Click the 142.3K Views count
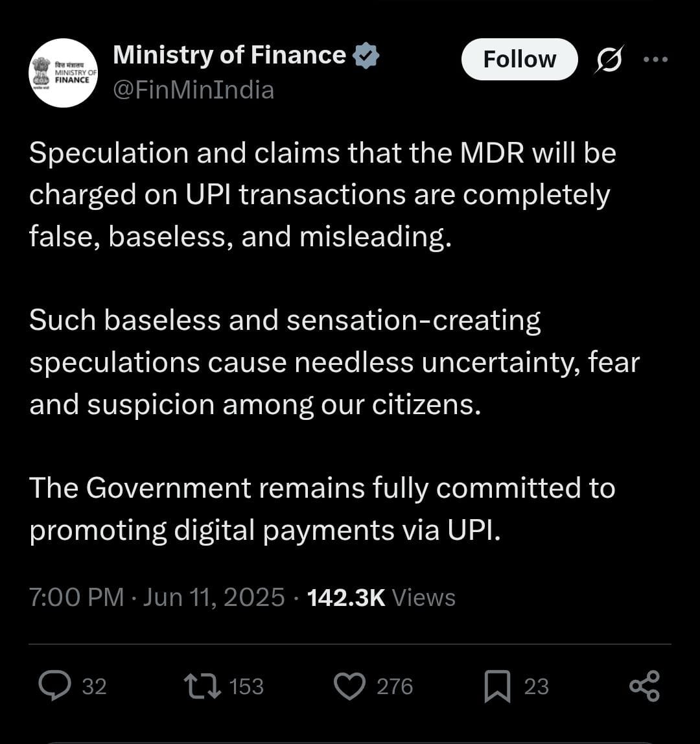The image size is (700, 744). coord(381,598)
